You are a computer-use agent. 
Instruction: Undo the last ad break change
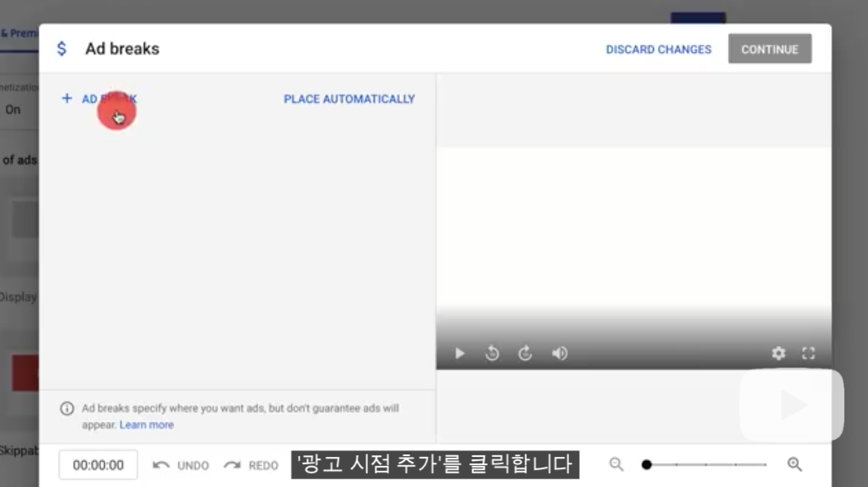pyautogui.click(x=181, y=465)
